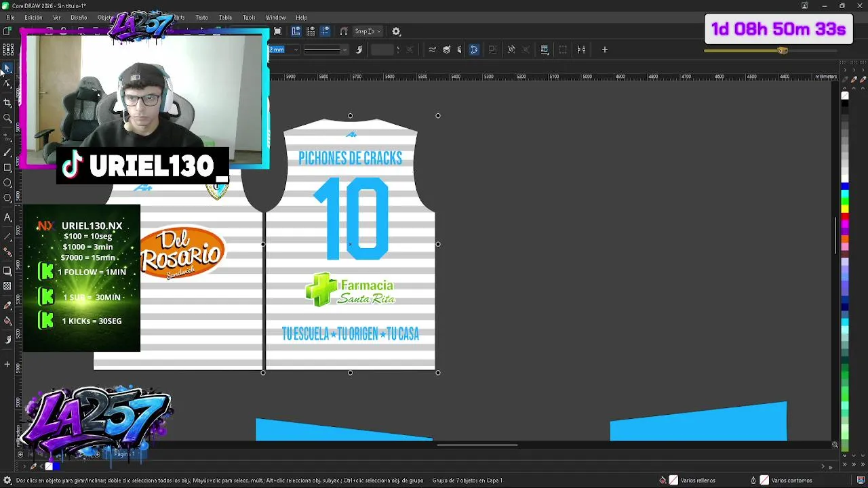Open the Window menu
This screenshot has width=868, height=488.
click(x=275, y=18)
